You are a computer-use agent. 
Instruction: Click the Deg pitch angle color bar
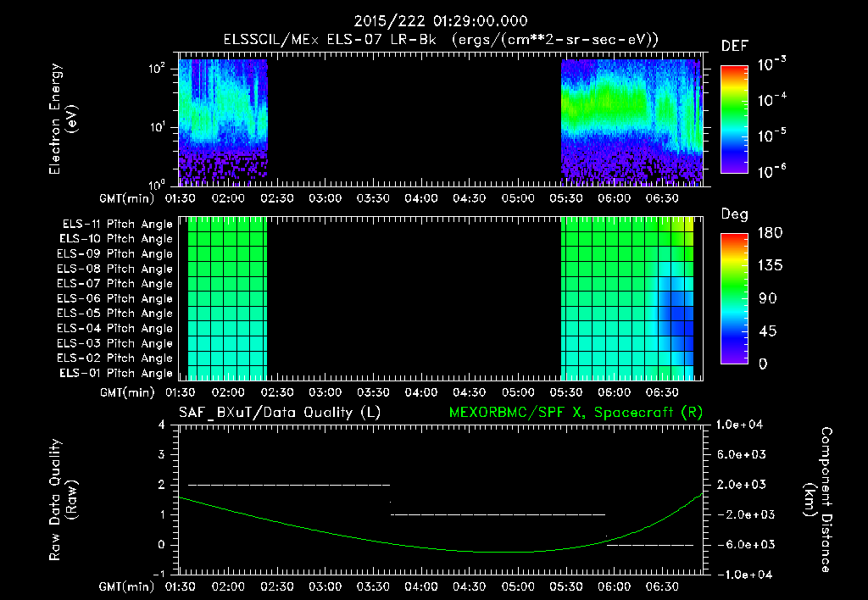pos(734,298)
